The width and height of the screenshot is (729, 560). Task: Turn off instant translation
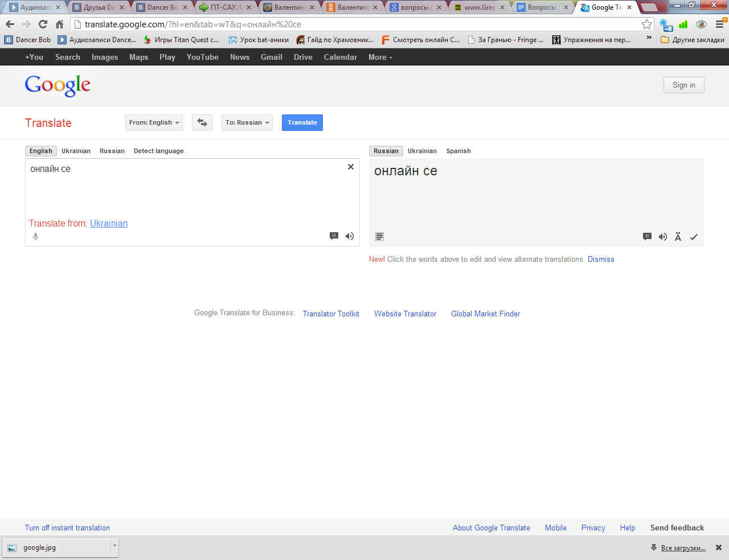(67, 528)
